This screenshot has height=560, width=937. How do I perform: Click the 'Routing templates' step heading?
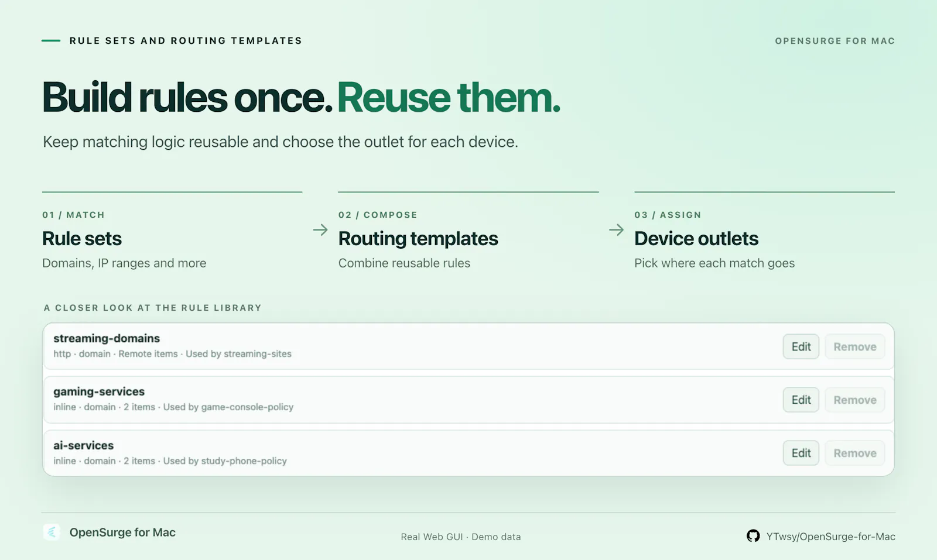(418, 239)
